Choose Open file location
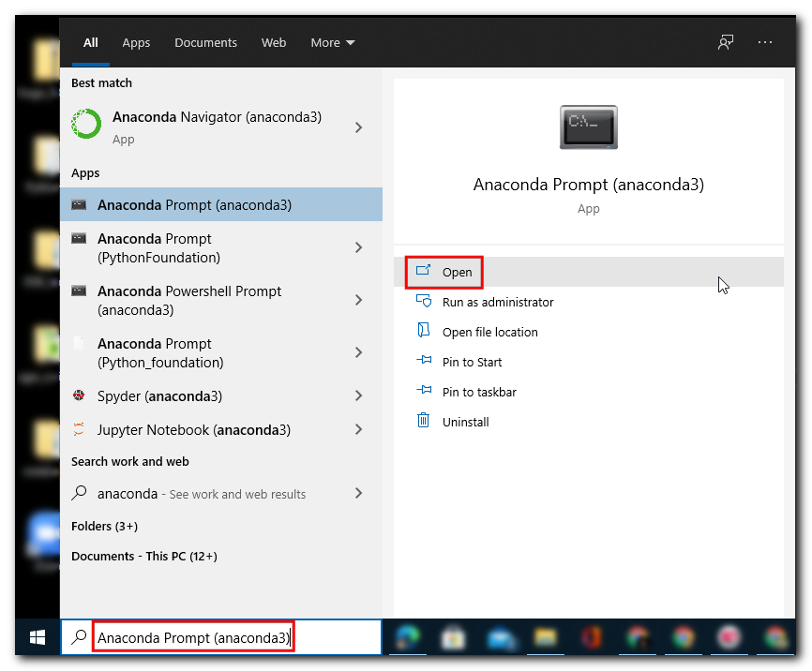 click(x=588, y=332)
